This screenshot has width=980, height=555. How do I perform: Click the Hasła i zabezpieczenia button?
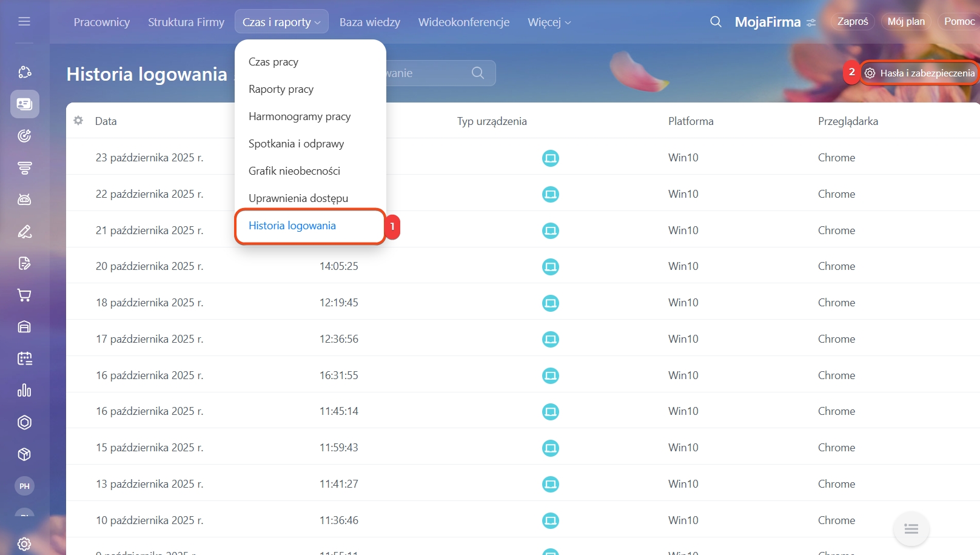921,73
